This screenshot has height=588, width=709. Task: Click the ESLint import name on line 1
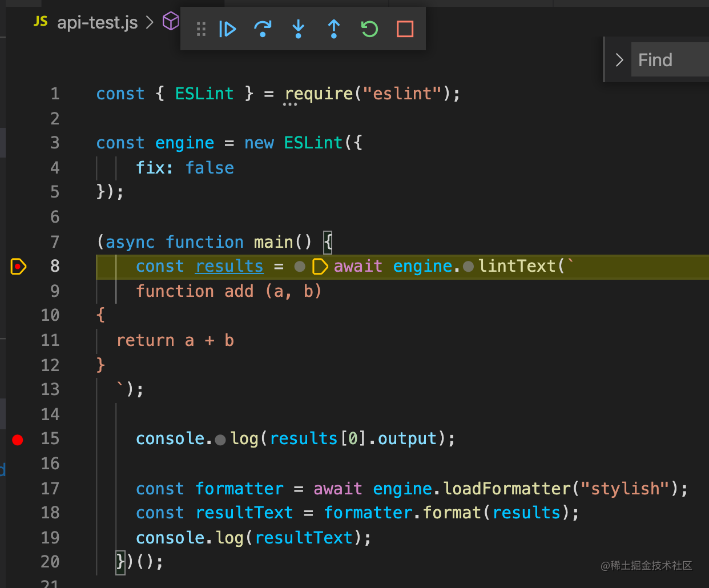point(204,94)
